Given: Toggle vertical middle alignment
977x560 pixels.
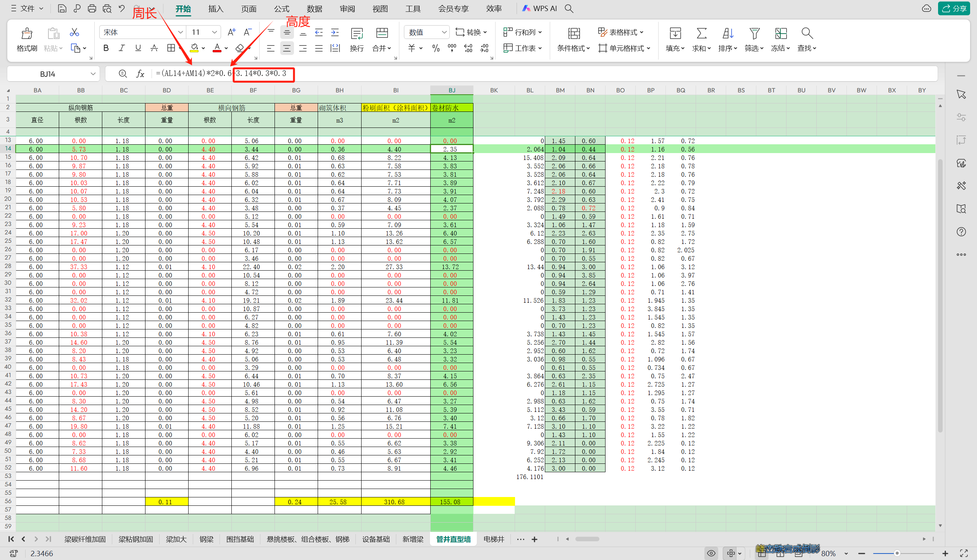Looking at the screenshot, I should [x=287, y=32].
